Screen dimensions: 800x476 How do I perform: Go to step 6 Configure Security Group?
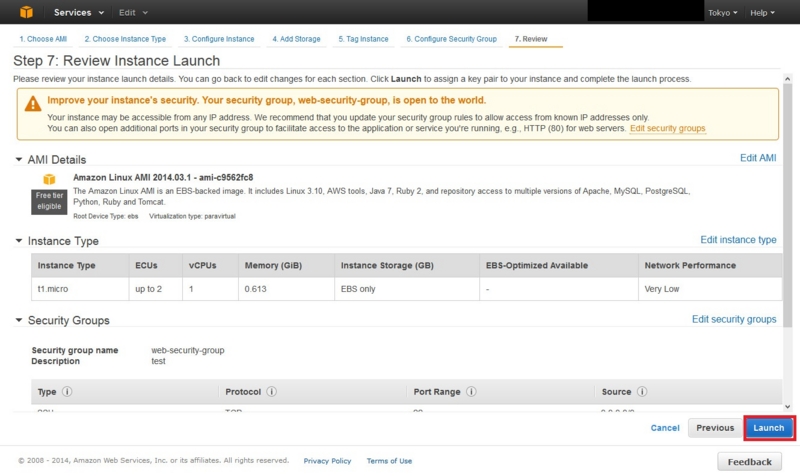452,39
